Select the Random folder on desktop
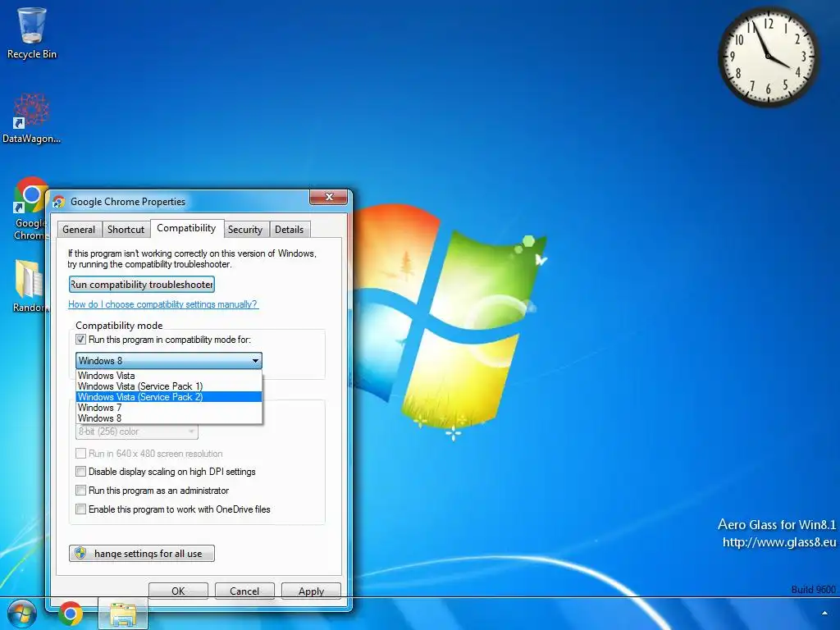Screen dimensions: 840x630 [30, 286]
